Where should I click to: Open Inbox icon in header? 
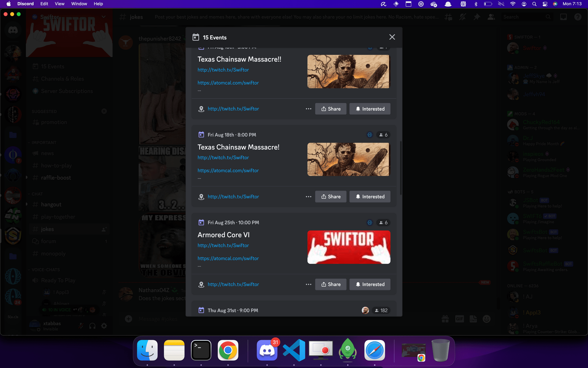tap(563, 17)
